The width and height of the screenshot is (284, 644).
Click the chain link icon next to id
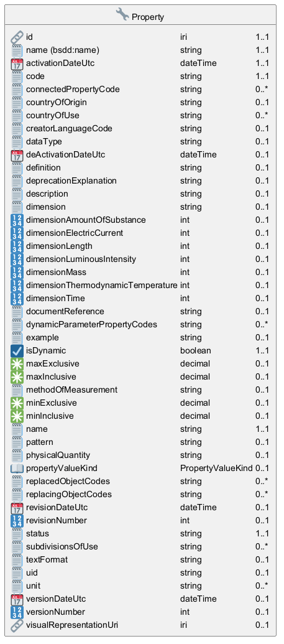(17, 37)
